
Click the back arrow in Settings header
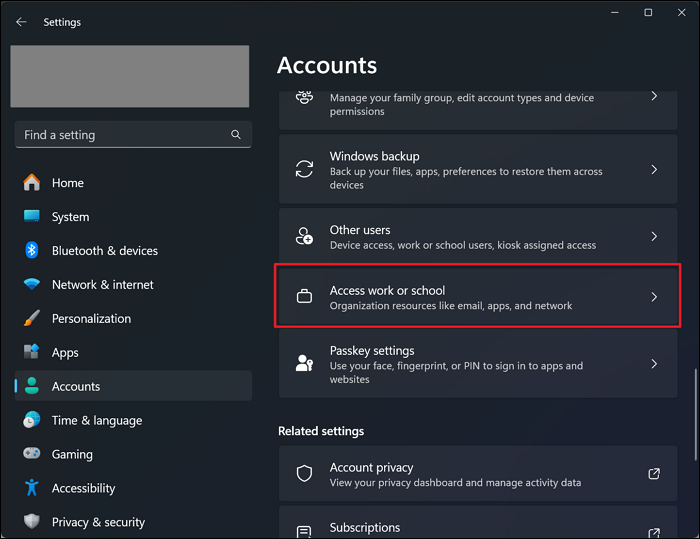tap(21, 22)
